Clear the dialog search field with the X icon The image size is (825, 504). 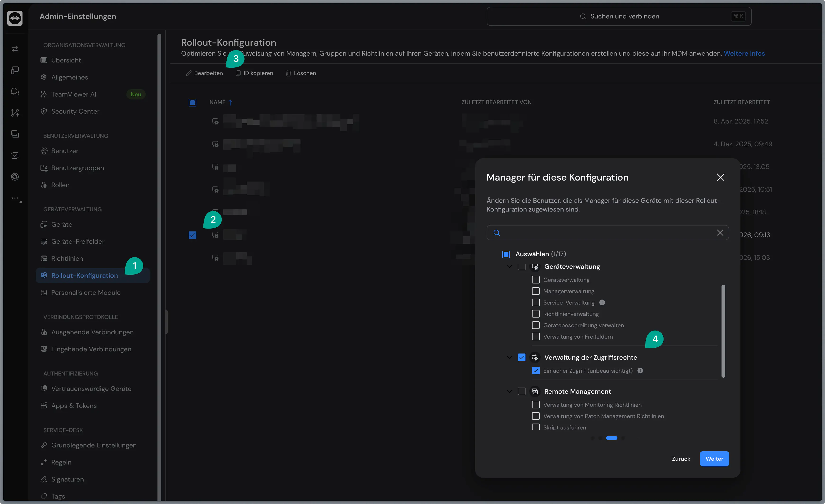pyautogui.click(x=720, y=233)
